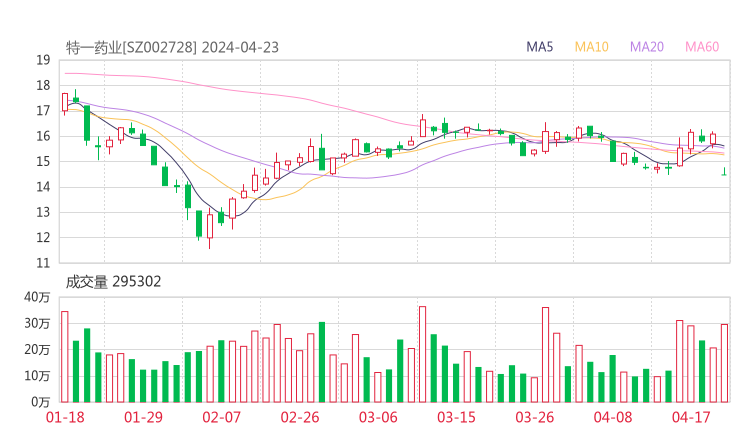The image size is (740, 440).
Task: Click the lowest red candlestick near price 12
Action: point(210,227)
